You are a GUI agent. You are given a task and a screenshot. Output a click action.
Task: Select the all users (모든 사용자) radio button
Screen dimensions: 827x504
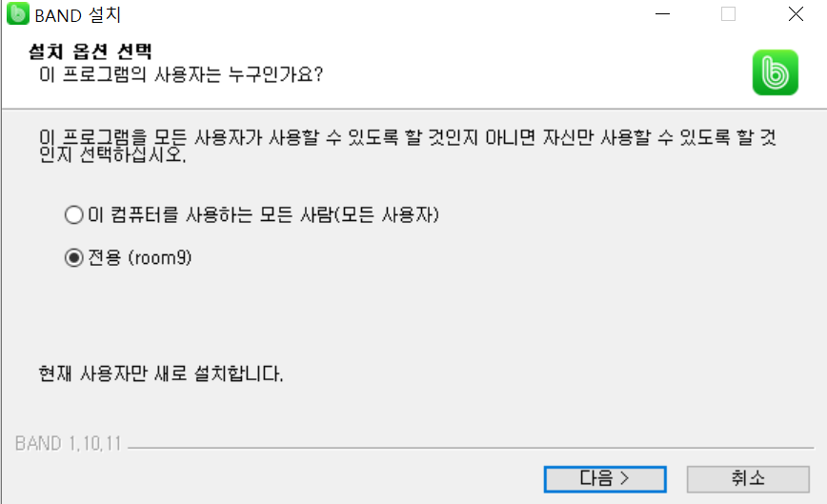click(x=74, y=214)
